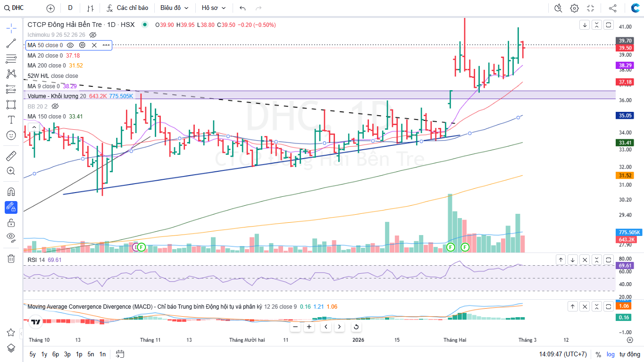This screenshot has width=644, height=362.
Task: Click the trash remove drawings icon
Action: point(11,258)
